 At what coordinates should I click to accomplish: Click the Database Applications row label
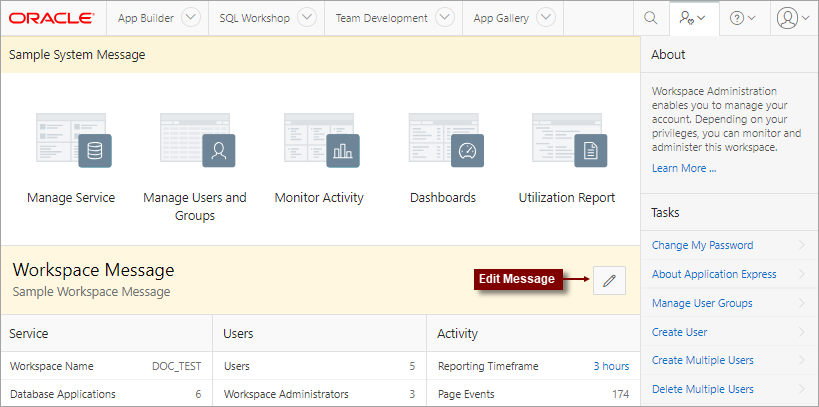click(63, 394)
